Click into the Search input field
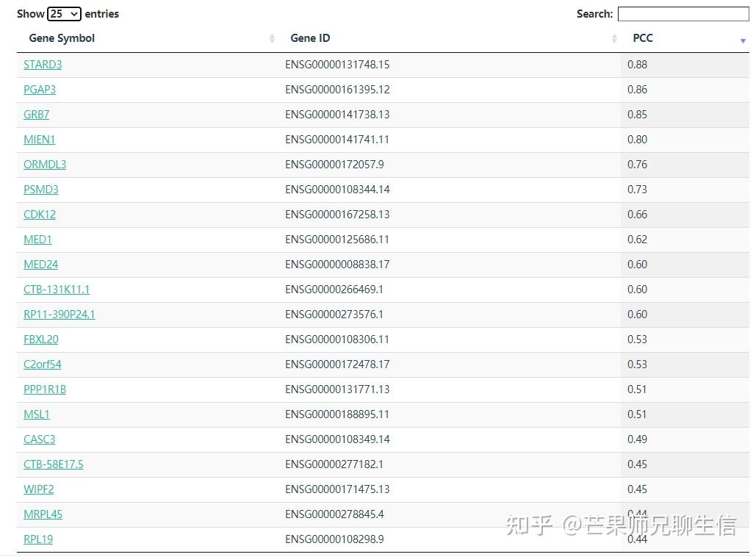756x557 pixels. 683,14
